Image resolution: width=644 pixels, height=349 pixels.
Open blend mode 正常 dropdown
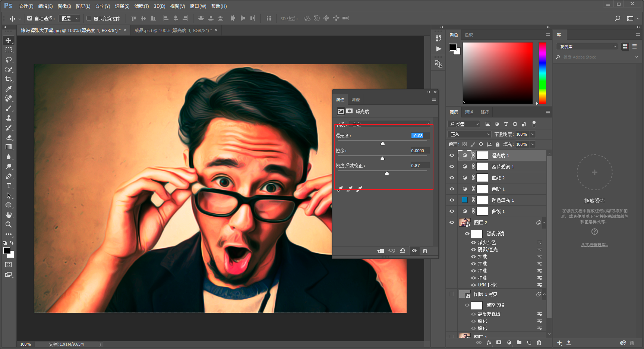pos(470,134)
